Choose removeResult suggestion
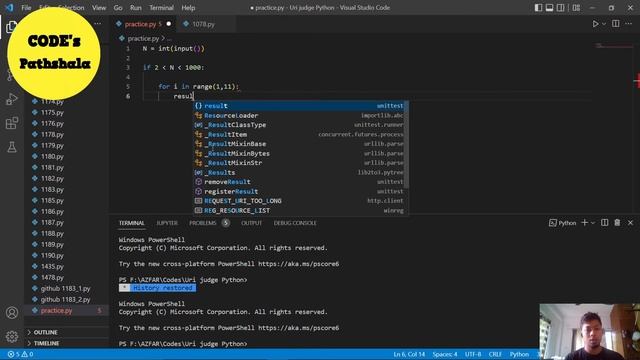 pyautogui.click(x=299, y=182)
